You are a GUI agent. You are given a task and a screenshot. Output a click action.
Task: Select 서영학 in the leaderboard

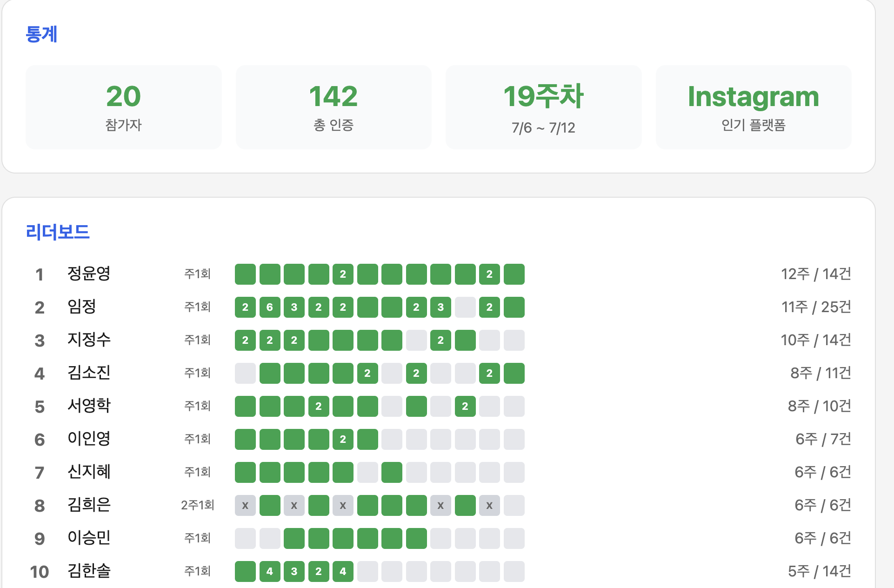[89, 406]
